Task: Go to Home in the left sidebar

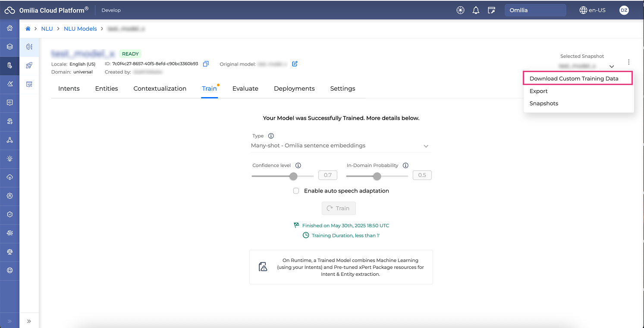Action: (x=9, y=28)
